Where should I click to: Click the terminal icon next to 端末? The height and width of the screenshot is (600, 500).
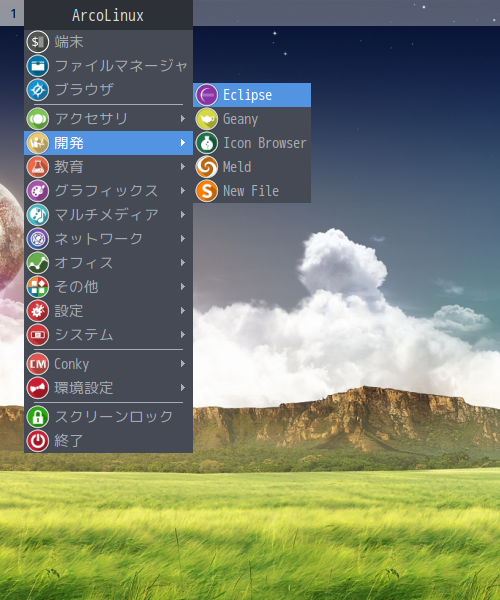pos(37,42)
